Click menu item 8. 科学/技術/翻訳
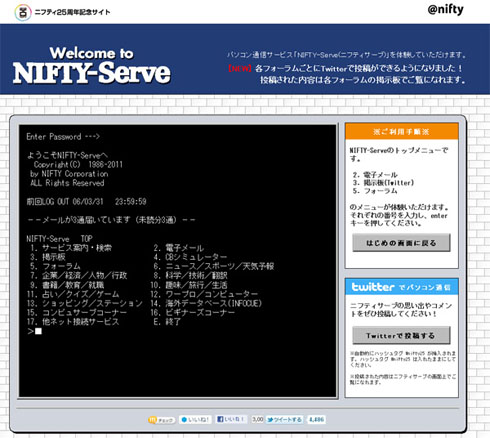 click(190, 276)
